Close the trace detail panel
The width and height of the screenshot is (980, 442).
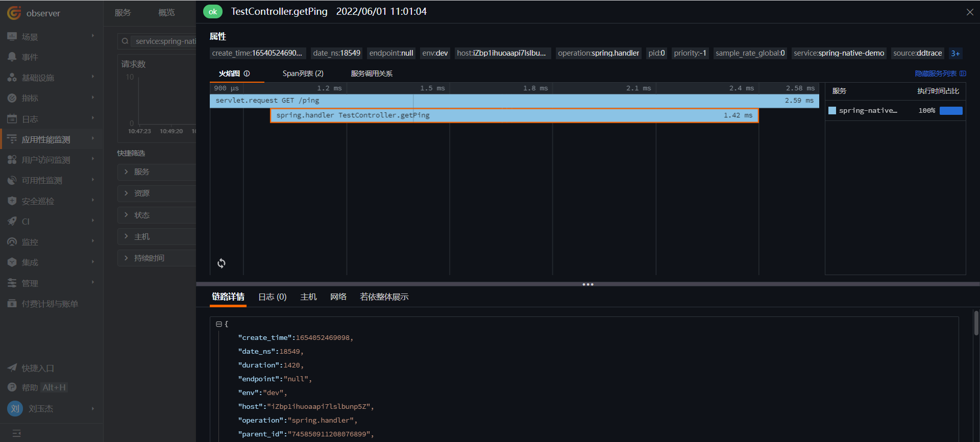[970, 12]
